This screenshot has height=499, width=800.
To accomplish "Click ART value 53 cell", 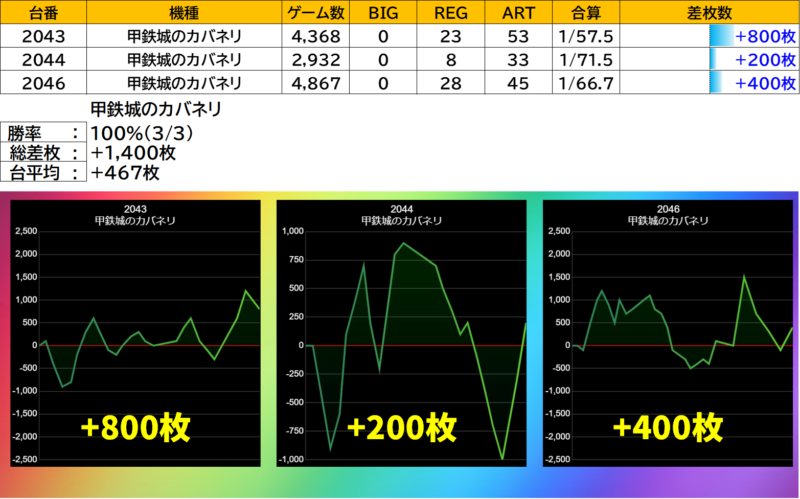I will 518,36.
